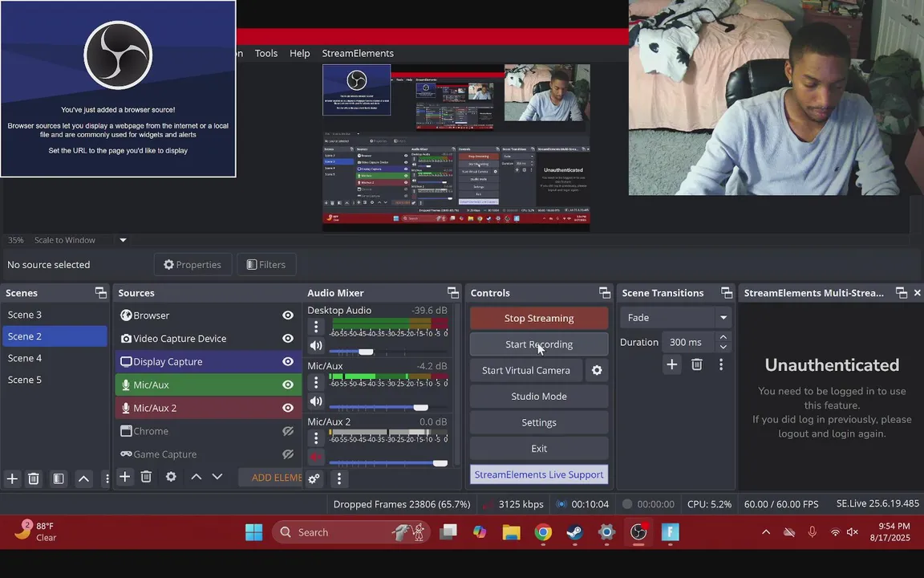Move the source up in the Sources toolbar
The image size is (924, 578).
(197, 477)
